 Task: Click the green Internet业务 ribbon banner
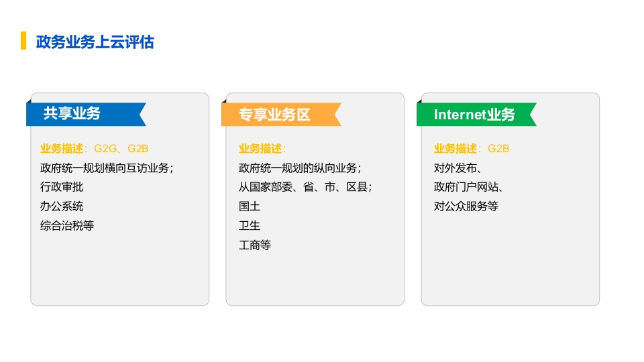click(476, 114)
